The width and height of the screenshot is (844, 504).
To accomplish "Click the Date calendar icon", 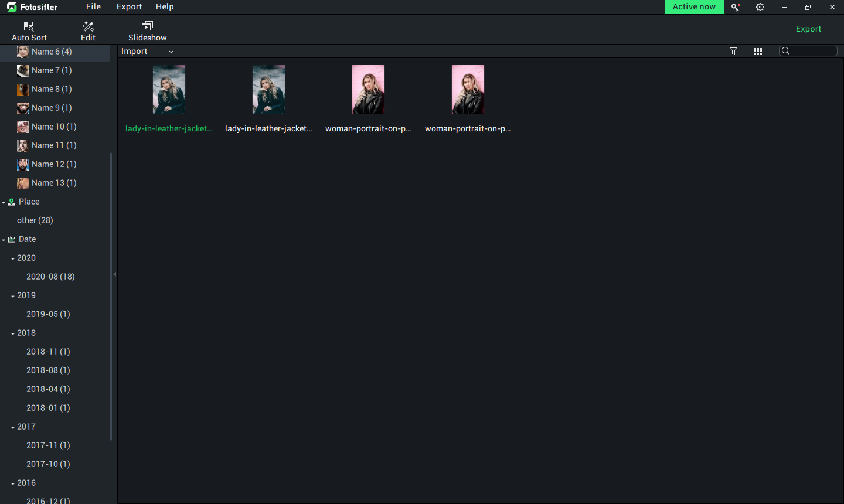I will [x=12, y=239].
